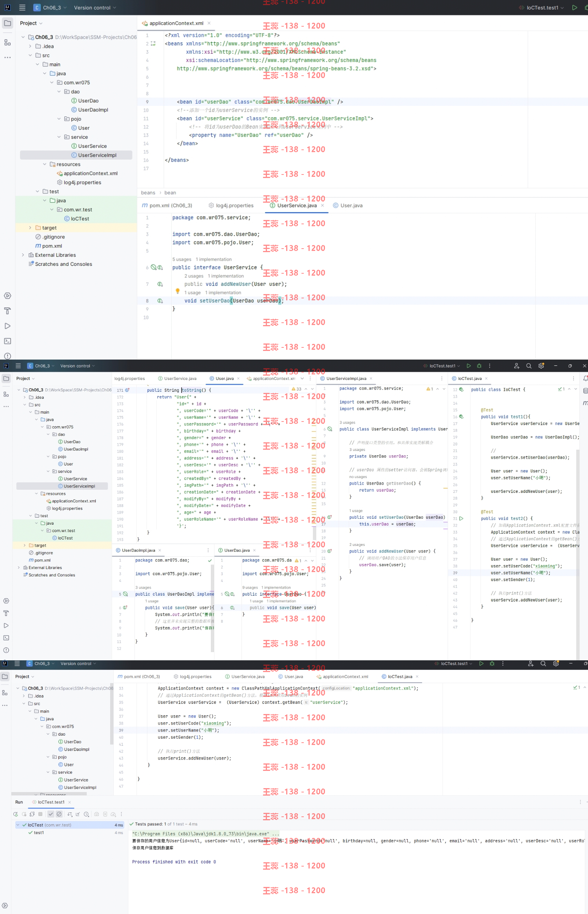This screenshot has width=588, height=914.
Task: Show Notifications bell in middle window
Action: [x=585, y=378]
